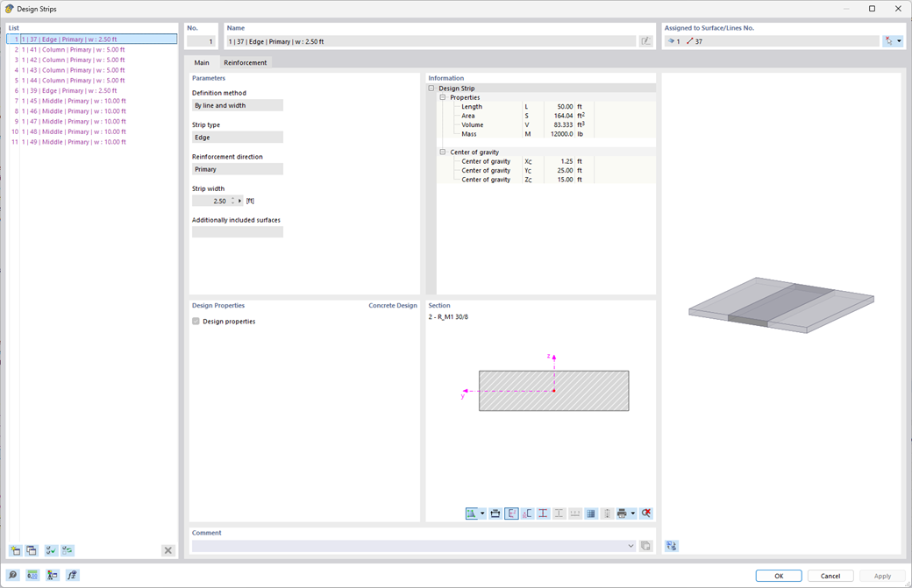
Task: Create a new design strip
Action: click(x=15, y=550)
